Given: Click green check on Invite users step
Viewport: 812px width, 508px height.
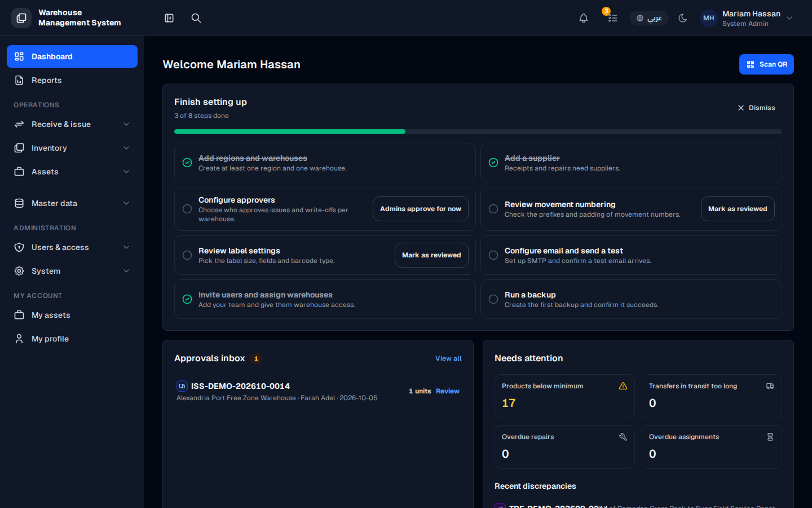Looking at the screenshot, I should 187,299.
